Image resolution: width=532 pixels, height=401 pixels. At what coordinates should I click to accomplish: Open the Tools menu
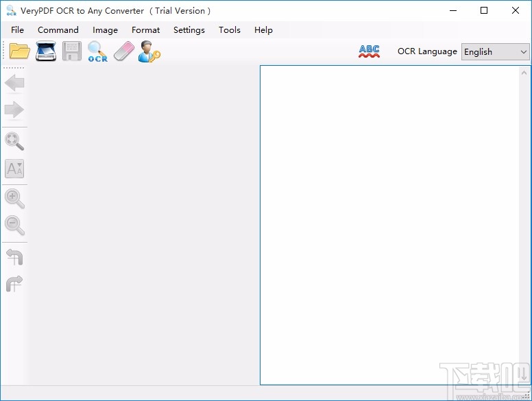pos(230,30)
